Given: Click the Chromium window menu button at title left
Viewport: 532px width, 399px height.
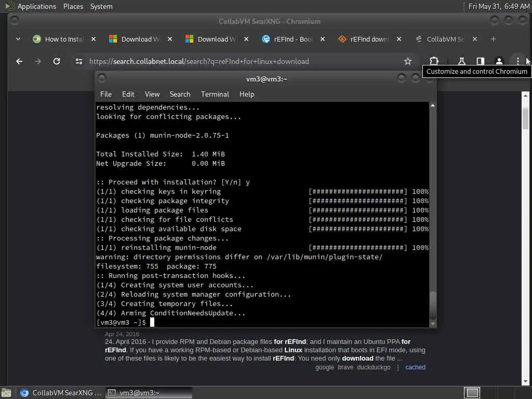Looking at the screenshot, I should point(15,21).
